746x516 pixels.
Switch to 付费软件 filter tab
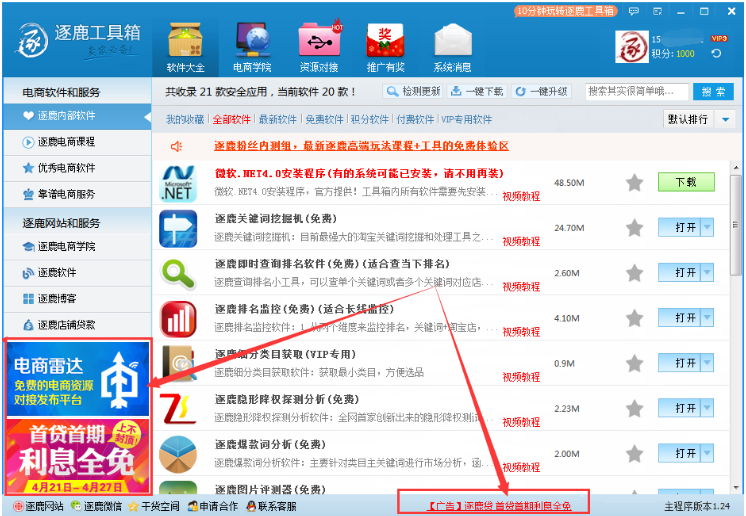point(415,119)
